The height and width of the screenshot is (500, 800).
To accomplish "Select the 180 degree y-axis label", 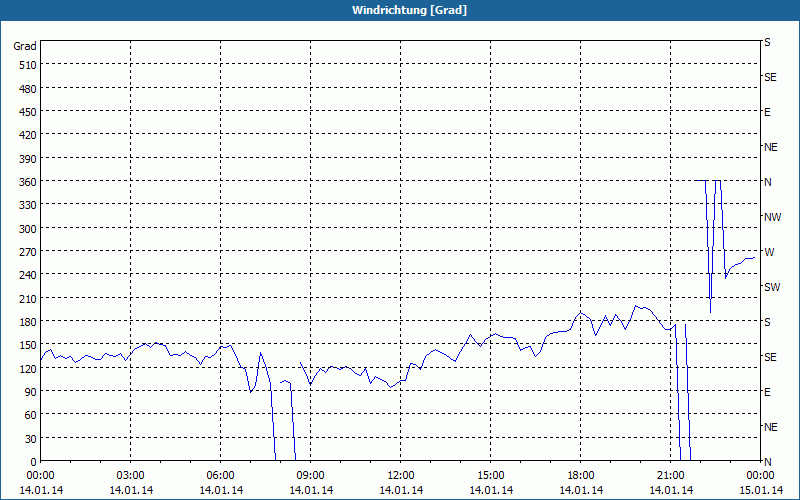I will (x=25, y=321).
